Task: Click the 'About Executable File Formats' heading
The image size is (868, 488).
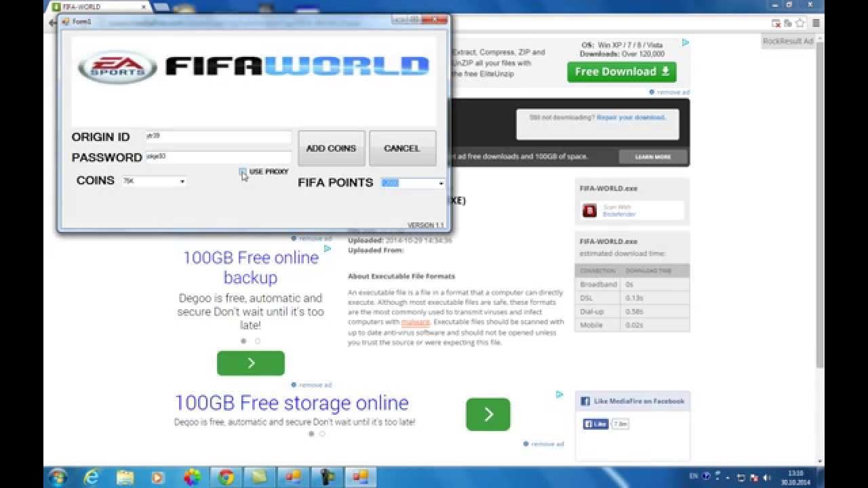Action: click(x=401, y=277)
